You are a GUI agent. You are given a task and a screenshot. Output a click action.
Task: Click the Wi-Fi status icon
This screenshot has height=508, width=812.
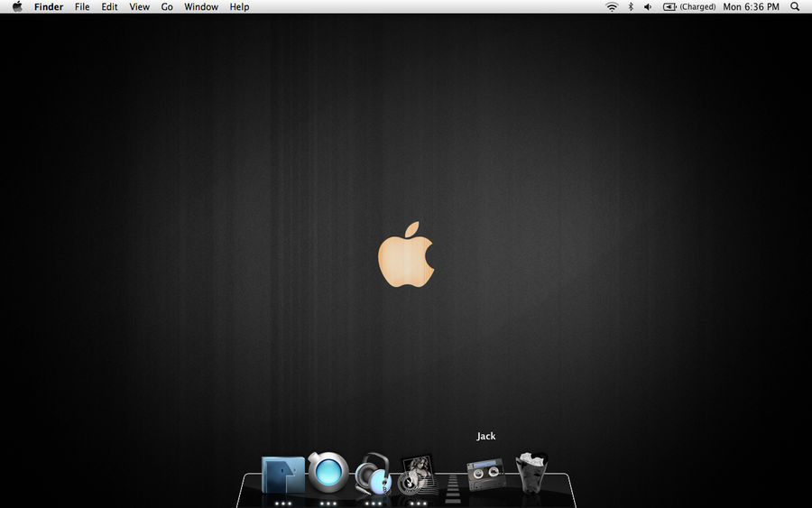[x=612, y=6]
